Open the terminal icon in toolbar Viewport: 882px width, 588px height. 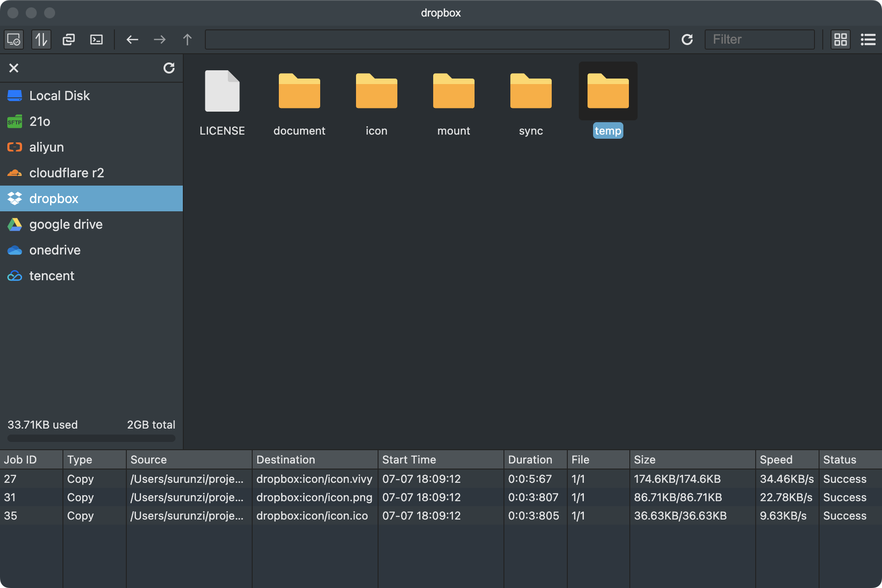pos(96,40)
